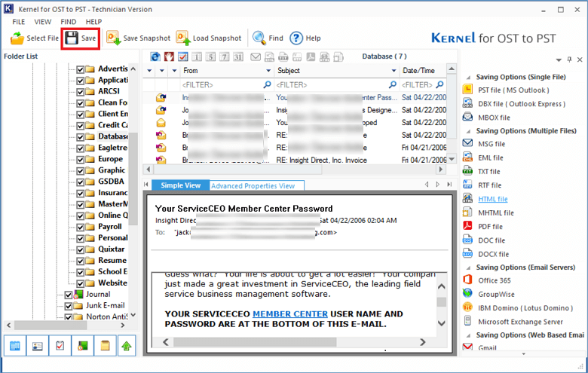Open the Subject column dropdown arrow

[394, 71]
